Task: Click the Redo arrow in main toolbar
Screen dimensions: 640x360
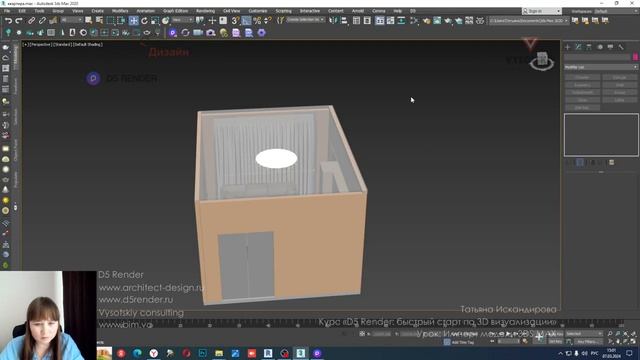Action: (x=19, y=20)
